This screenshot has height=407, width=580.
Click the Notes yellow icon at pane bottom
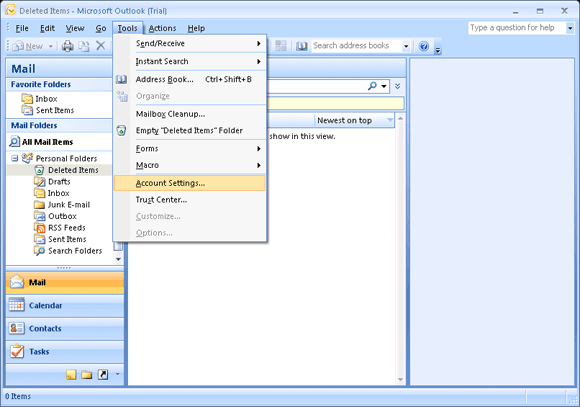71,375
